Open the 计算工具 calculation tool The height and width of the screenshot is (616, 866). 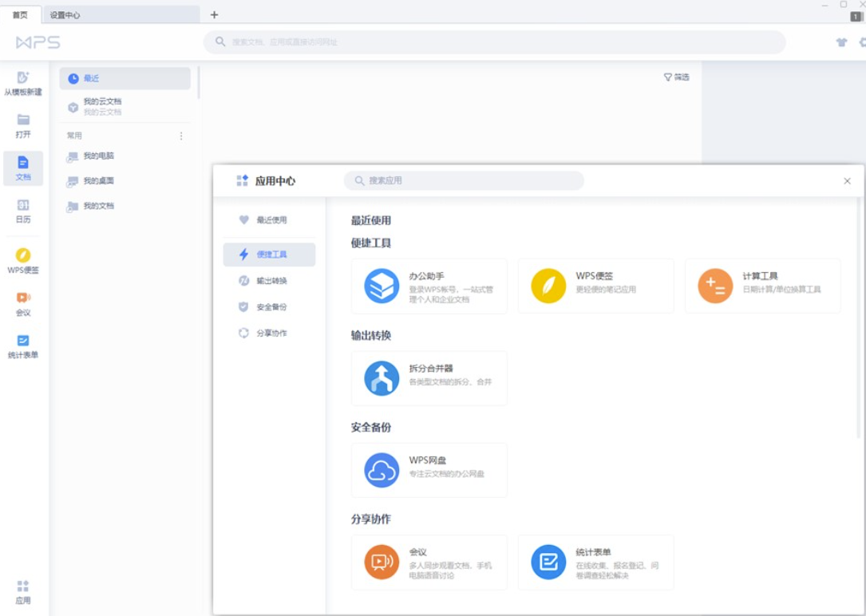click(x=762, y=283)
